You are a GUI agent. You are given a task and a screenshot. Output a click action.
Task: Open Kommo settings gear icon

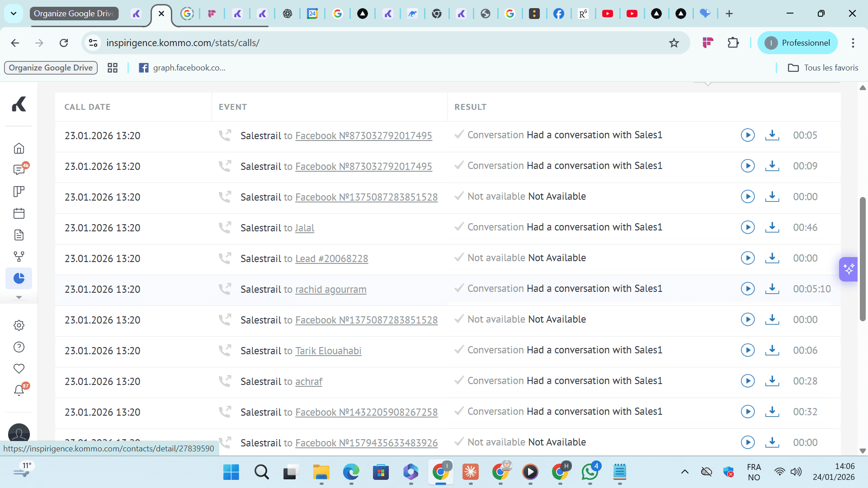(x=19, y=325)
